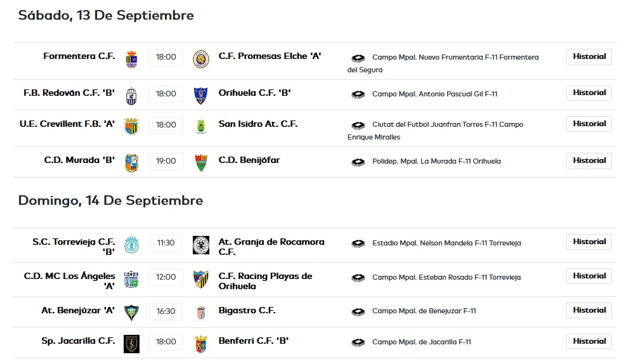Click stadium icon beside Campo Mpal. Antonio Pascual Gil
Screen dimensions: 619x364
(358, 94)
